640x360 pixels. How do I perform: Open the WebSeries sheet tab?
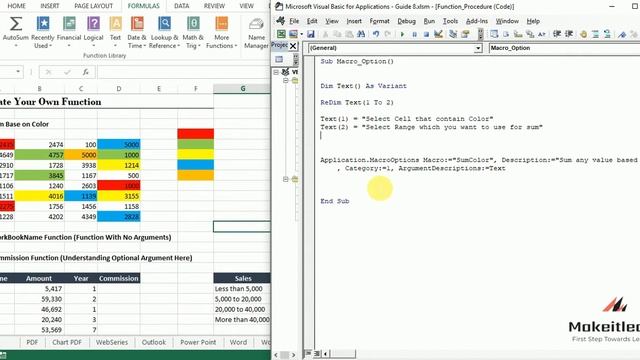coord(112,342)
